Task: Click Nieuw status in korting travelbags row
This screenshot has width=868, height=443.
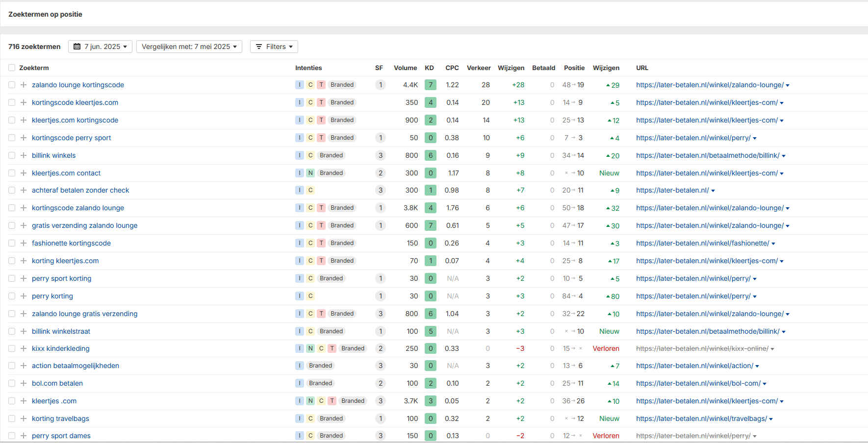Action: point(609,418)
